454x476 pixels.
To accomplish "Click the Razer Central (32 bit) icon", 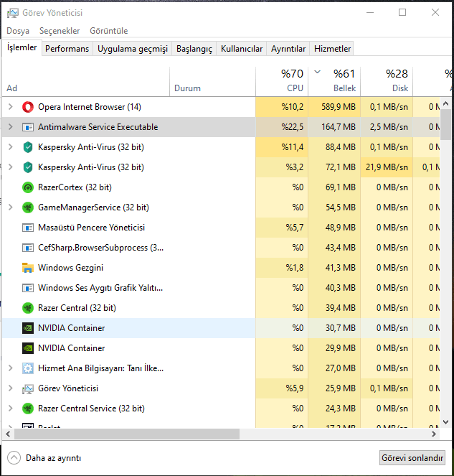I will (28, 308).
